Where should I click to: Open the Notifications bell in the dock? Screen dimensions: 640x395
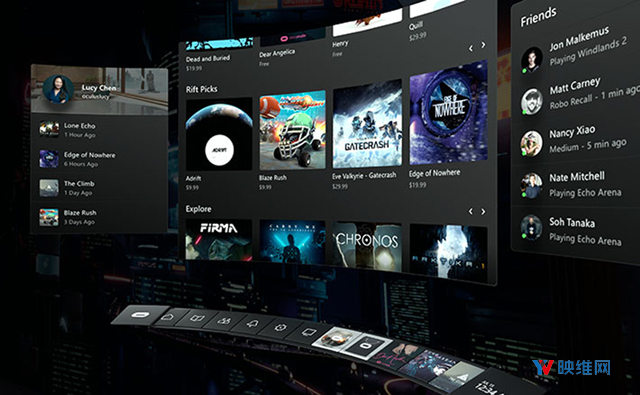pyautogui.click(x=252, y=324)
